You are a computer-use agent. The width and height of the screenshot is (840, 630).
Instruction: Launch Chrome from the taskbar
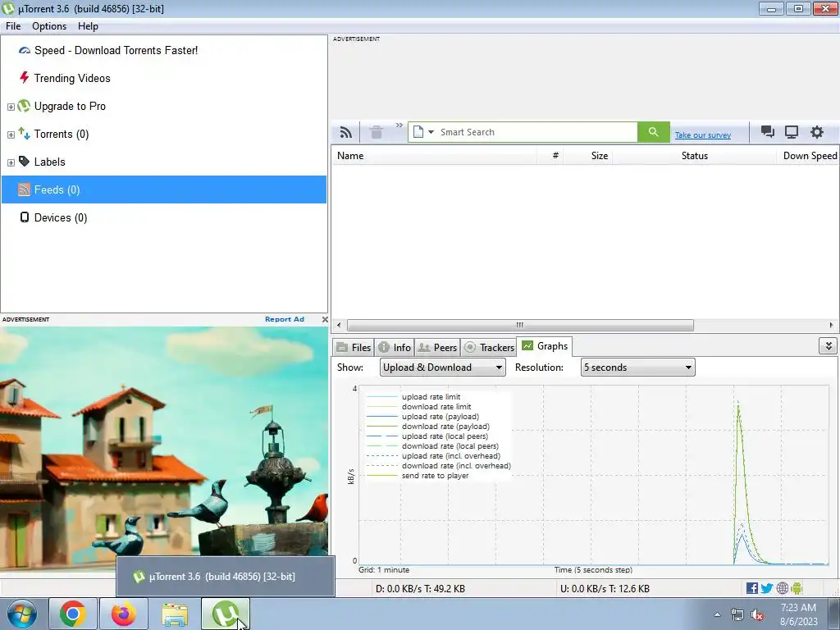73,614
